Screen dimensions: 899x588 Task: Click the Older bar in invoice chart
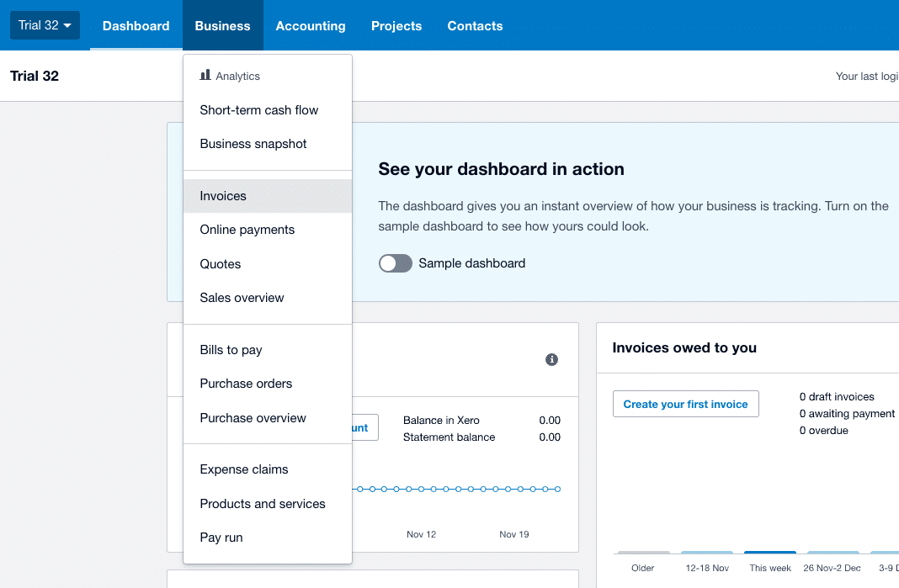[x=643, y=553]
